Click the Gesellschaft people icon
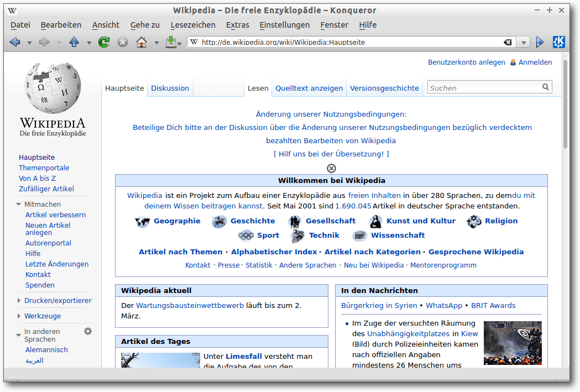The width and height of the screenshot is (580, 392). pos(295,221)
